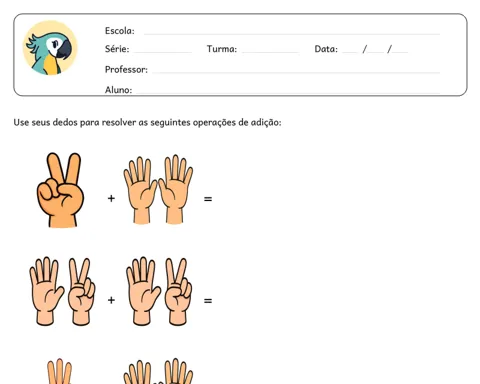Click the Série blank field
The width and height of the screenshot is (480, 384).
[x=163, y=51]
